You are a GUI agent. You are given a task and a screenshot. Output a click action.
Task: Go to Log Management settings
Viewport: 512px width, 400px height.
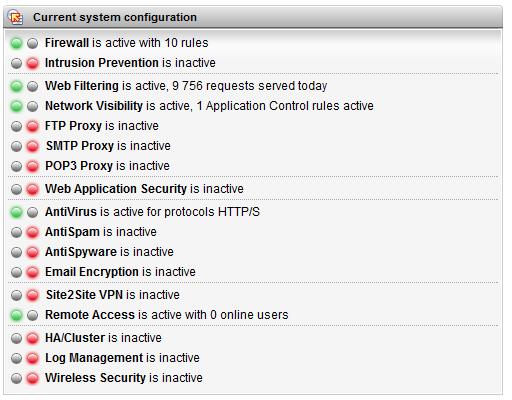tap(94, 358)
